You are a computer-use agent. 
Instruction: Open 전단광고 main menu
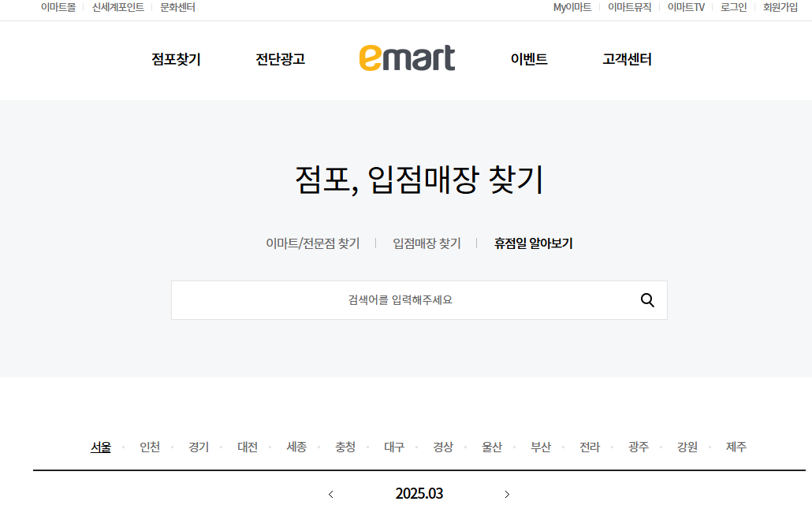tap(280, 59)
